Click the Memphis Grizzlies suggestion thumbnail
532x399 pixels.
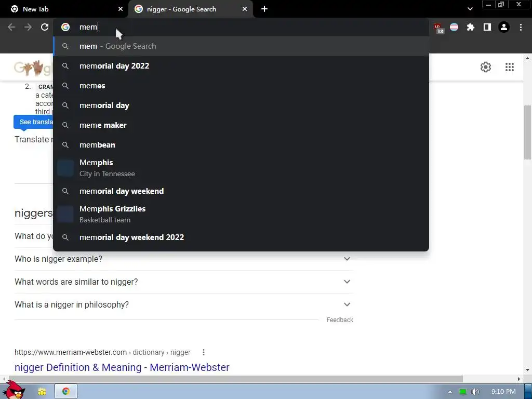[x=65, y=214]
